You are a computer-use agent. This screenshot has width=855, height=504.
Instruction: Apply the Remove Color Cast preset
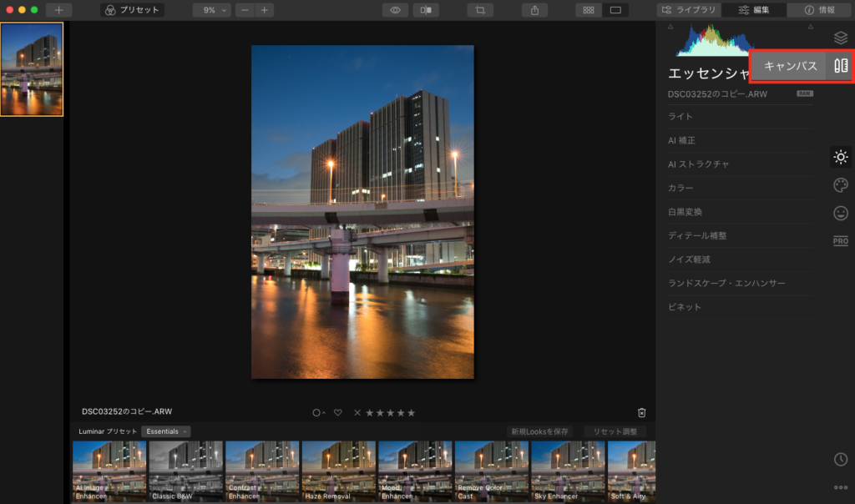pos(492,471)
